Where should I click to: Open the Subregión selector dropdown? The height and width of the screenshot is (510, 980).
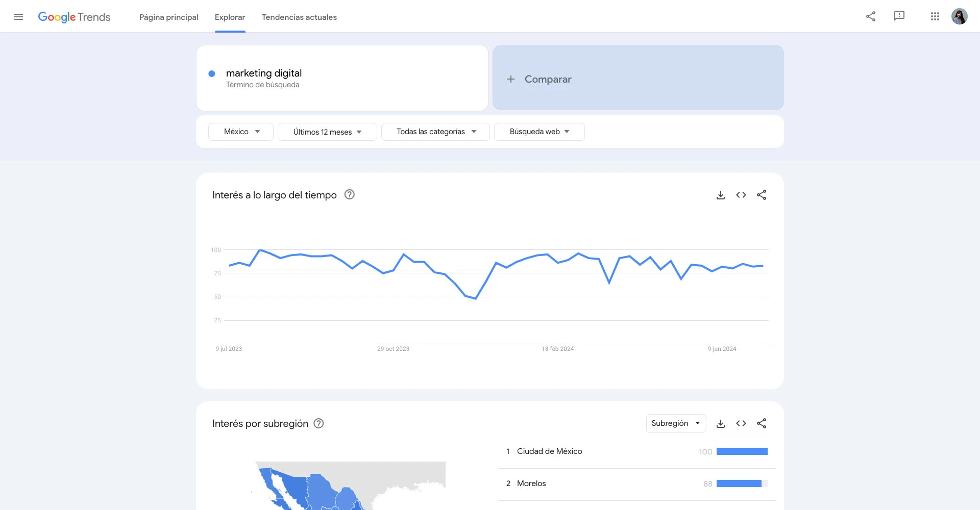pos(676,423)
